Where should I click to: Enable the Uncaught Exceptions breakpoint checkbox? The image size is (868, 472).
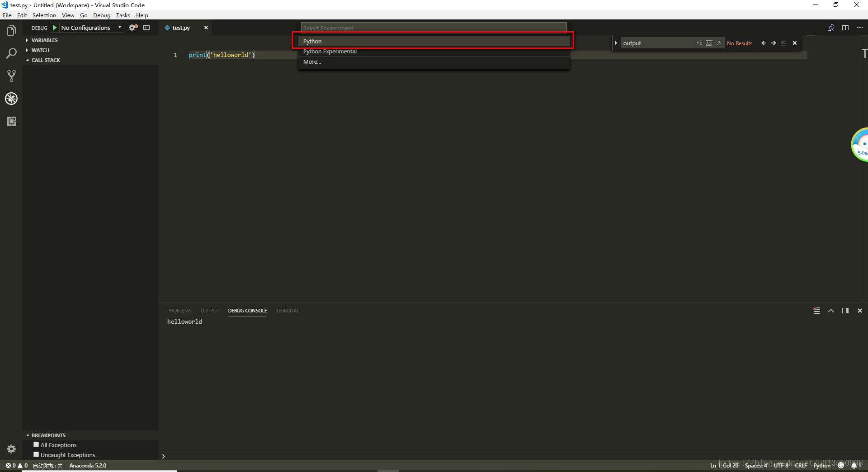[36, 454]
